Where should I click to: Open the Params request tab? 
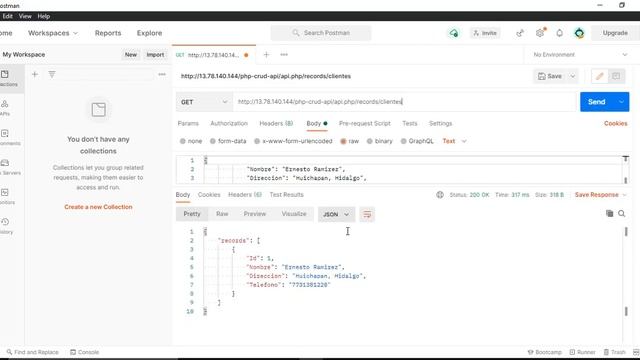(188, 123)
